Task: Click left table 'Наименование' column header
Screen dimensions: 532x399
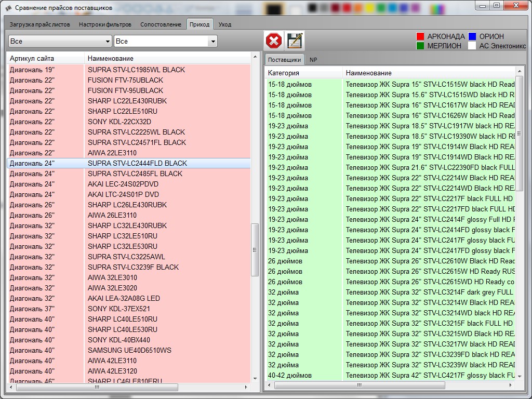Action: click(x=167, y=58)
